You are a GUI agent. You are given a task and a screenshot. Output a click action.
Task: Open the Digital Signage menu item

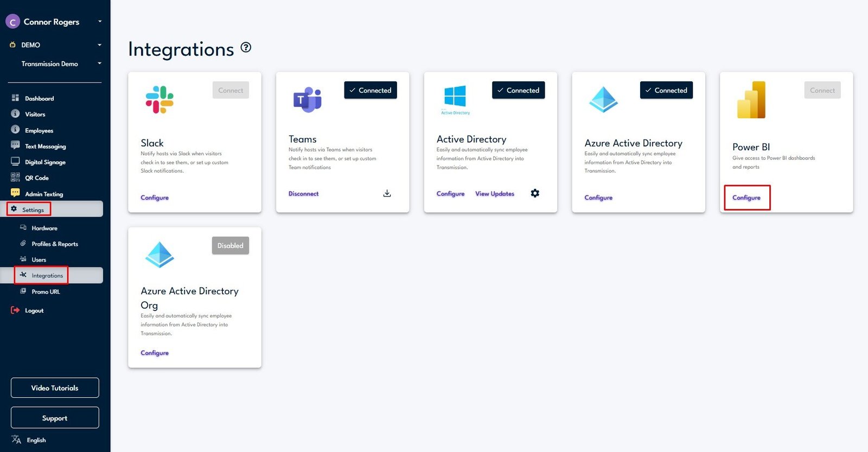point(45,162)
